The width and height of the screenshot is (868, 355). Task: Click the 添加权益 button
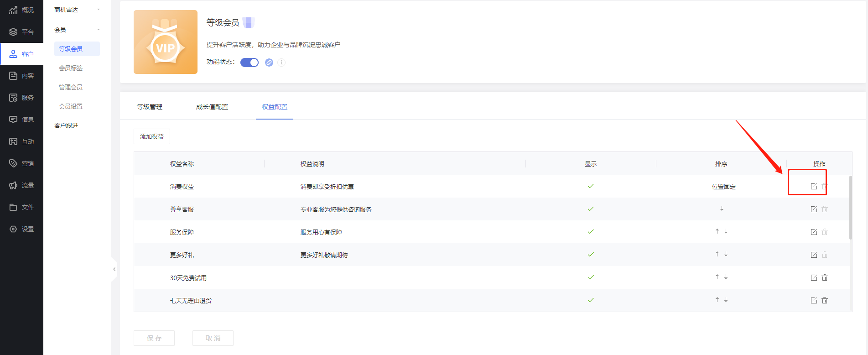click(152, 136)
